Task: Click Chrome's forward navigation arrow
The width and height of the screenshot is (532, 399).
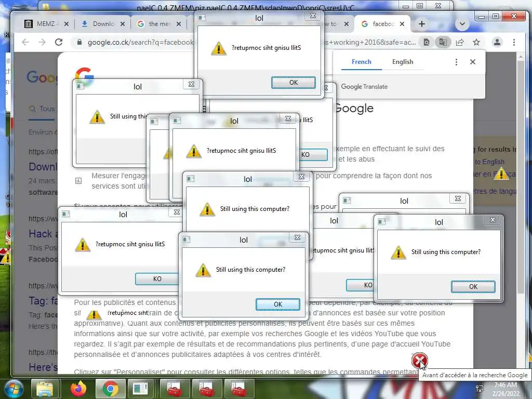Action: [x=42, y=42]
